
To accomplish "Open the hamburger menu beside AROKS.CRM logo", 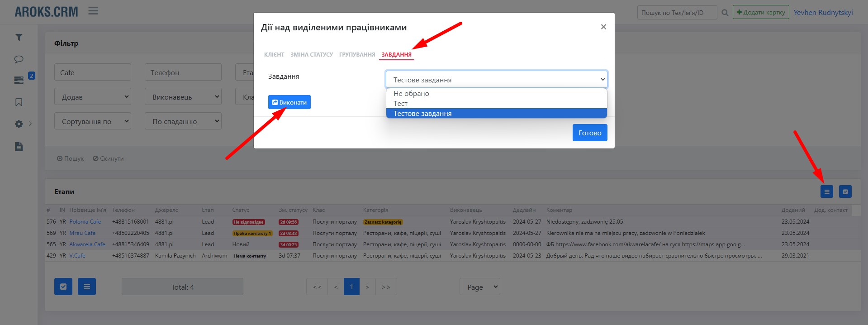I will tap(93, 11).
